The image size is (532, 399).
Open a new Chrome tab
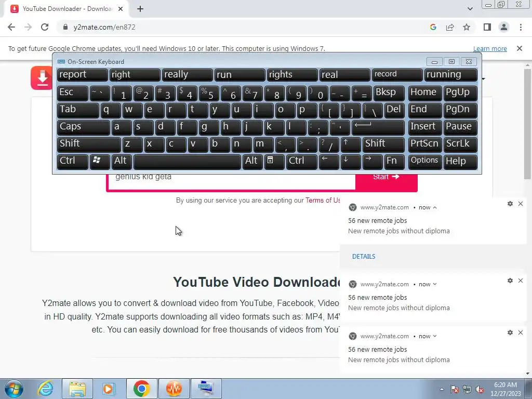tap(140, 9)
